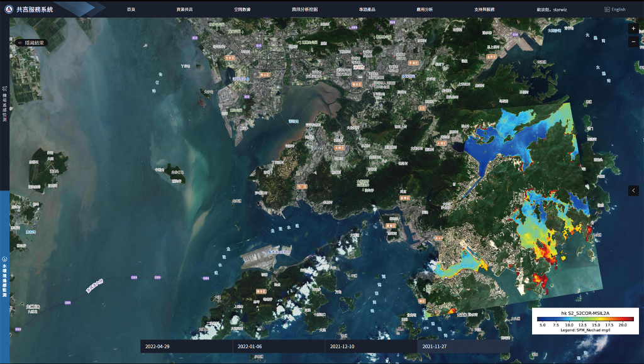The image size is (644, 364).
Task: Open the 資訊分析挖掘 dropdown menu
Action: coord(304,10)
